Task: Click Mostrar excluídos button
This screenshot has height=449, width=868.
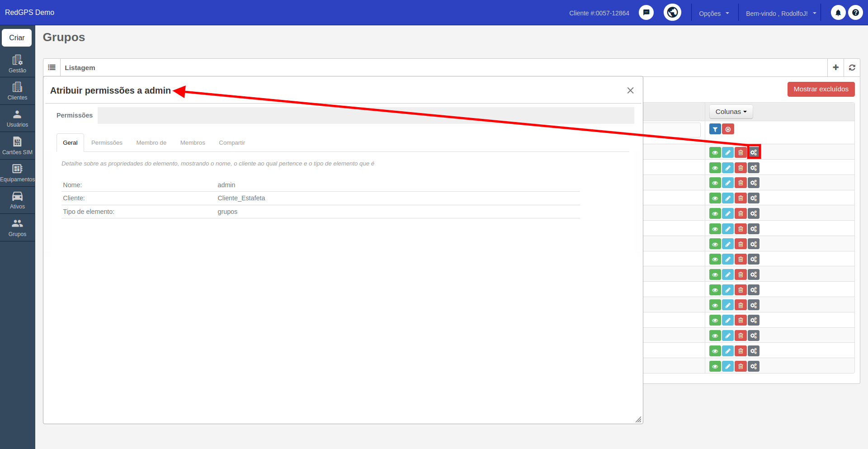Action: click(x=821, y=89)
